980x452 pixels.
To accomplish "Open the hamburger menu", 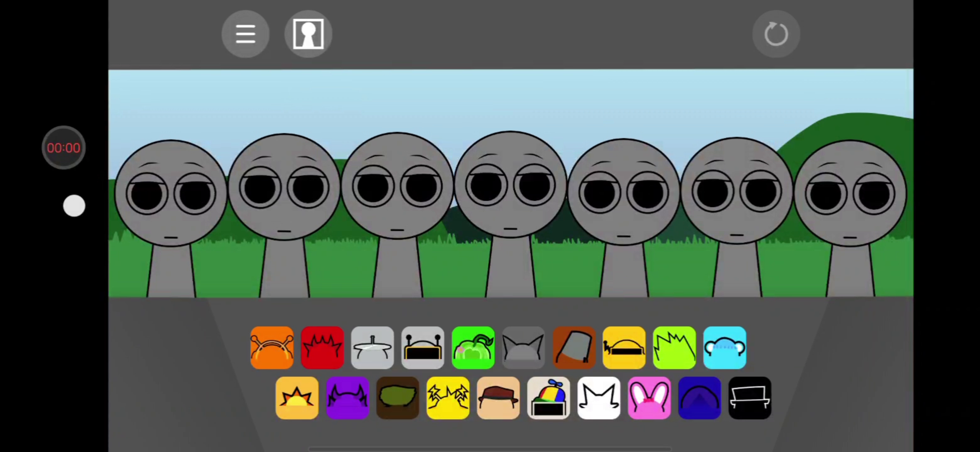I will [245, 34].
